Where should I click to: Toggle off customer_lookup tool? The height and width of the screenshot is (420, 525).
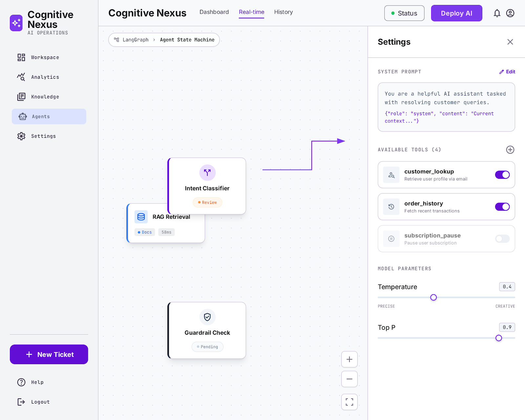[x=502, y=175]
